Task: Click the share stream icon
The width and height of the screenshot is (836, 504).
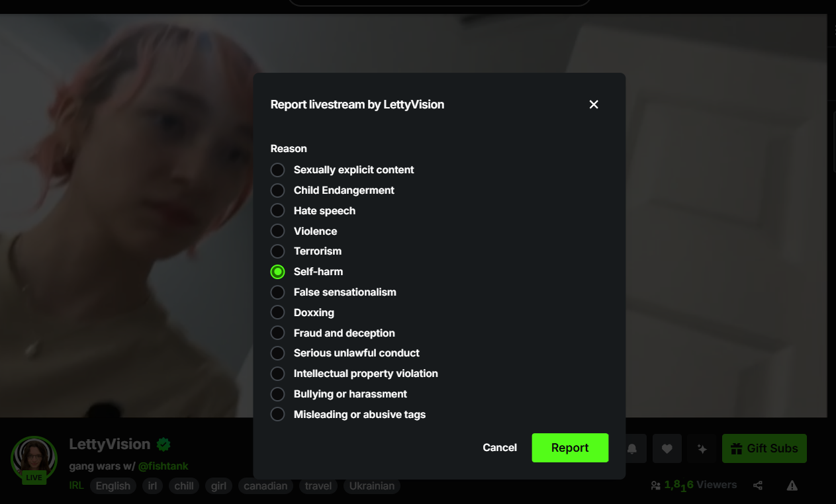Action: pos(758,485)
